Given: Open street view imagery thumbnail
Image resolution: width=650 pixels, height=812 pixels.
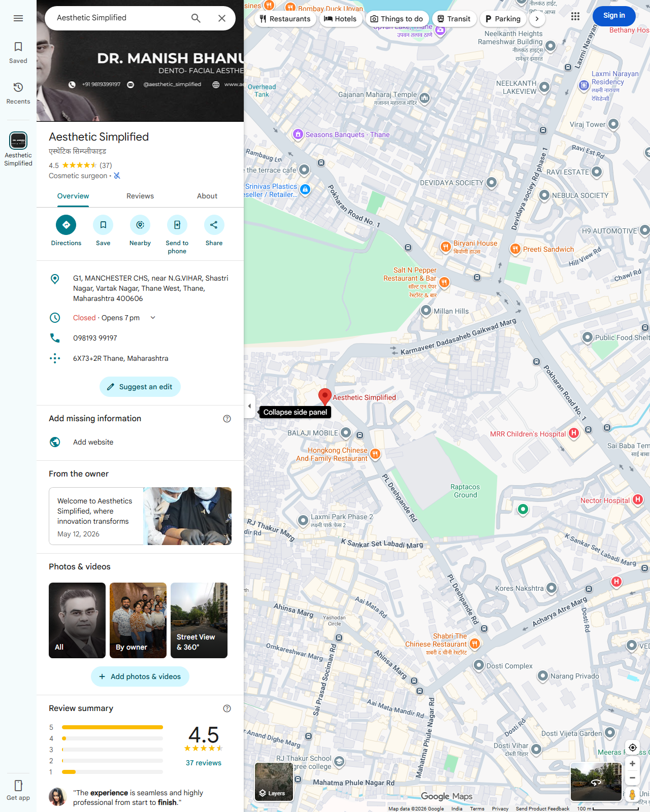Looking at the screenshot, I should [596, 782].
